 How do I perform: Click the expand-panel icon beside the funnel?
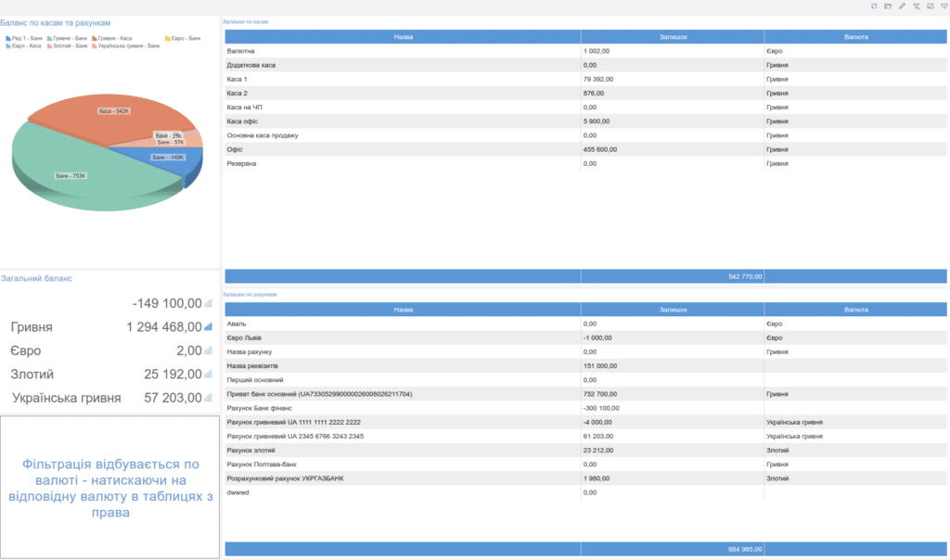coord(930,6)
